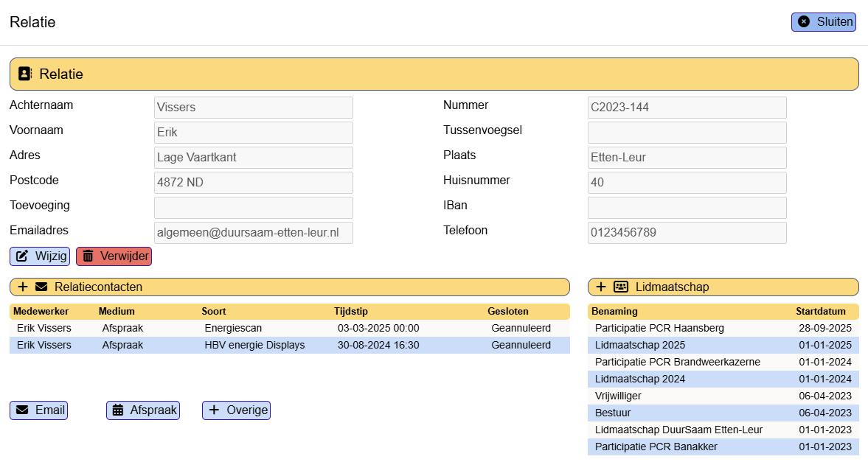The width and height of the screenshot is (868, 462).
Task: Create a new Email contact
Action: tap(38, 410)
